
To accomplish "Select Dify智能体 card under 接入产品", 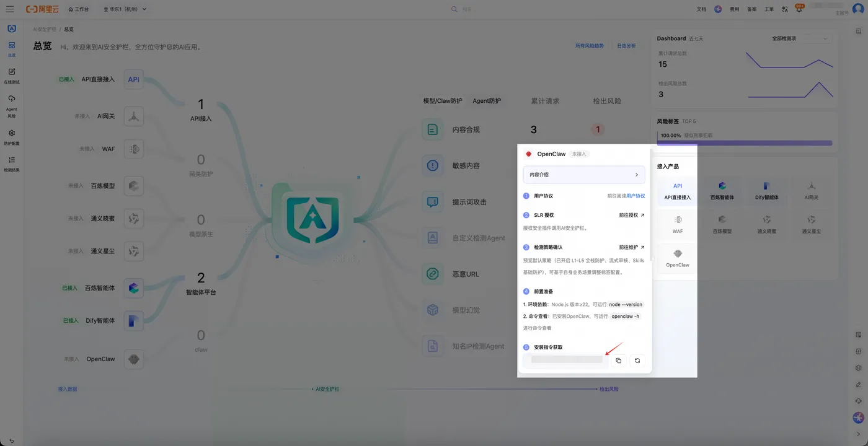I will click(766, 191).
